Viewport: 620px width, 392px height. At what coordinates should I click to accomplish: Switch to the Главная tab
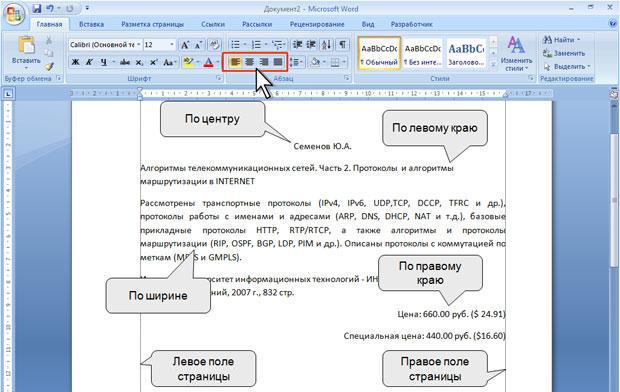49,24
